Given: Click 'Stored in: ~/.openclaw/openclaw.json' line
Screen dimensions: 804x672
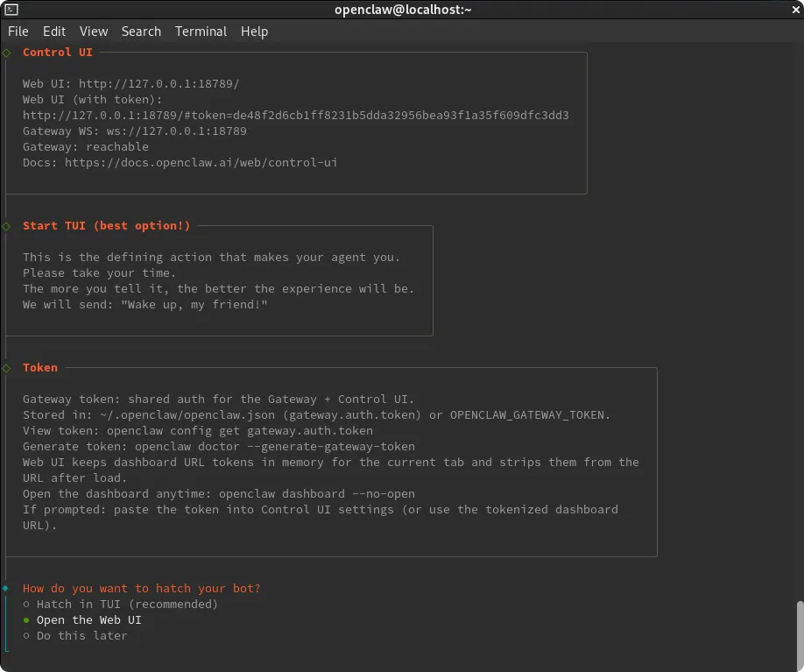Looking at the screenshot, I should pos(316,415).
